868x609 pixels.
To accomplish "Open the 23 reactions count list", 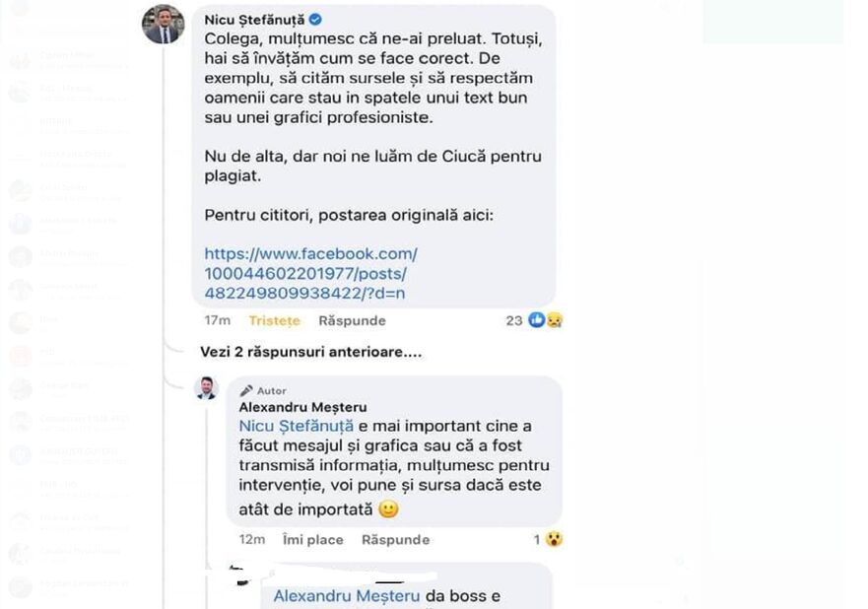I will (x=513, y=320).
